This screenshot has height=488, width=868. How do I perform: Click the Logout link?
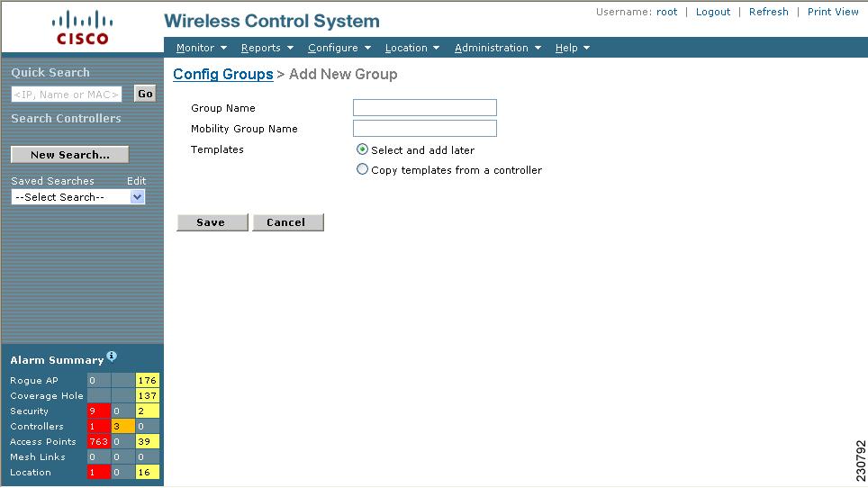(713, 12)
